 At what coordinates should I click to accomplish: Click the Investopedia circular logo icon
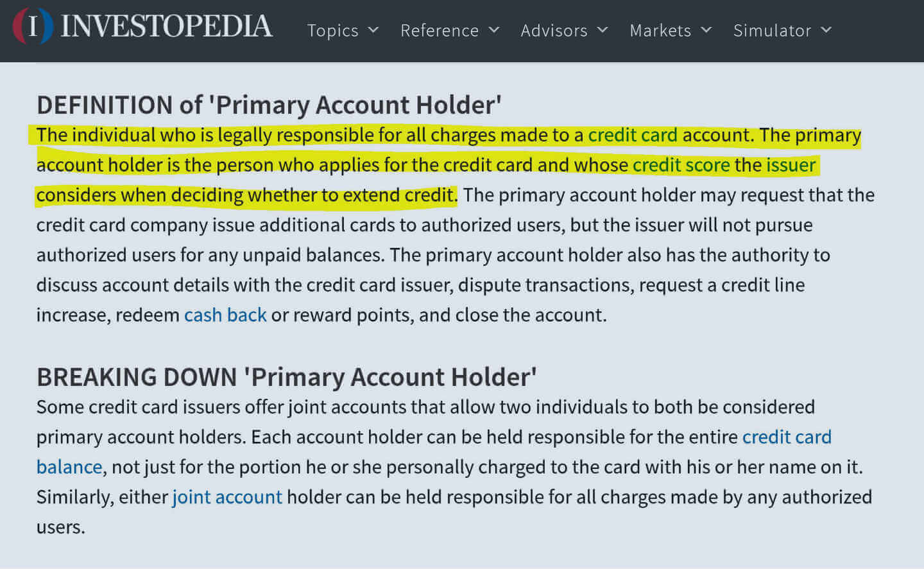click(x=33, y=26)
